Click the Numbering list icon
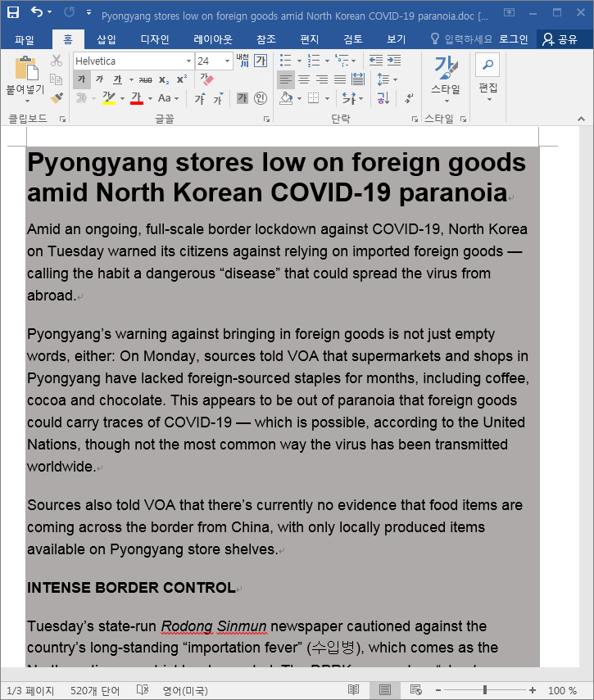The image size is (594, 700). [x=314, y=60]
